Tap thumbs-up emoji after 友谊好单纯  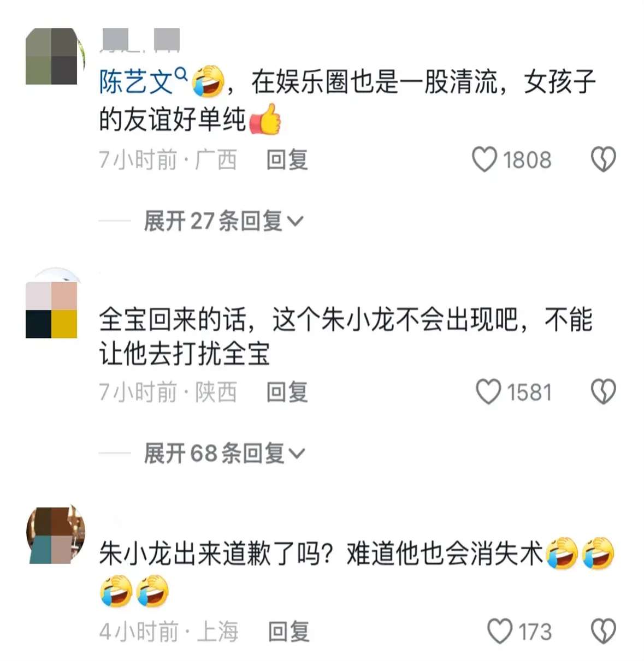click(265, 119)
